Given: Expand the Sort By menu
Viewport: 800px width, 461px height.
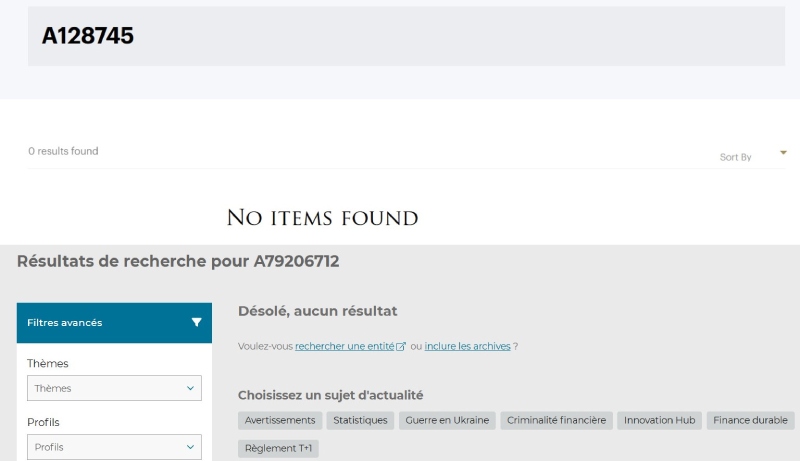Looking at the screenshot, I should point(736,157).
